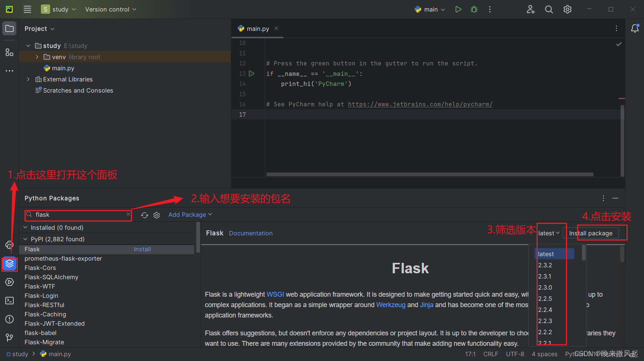
Task: Collapse the study root folder
Action: (28, 46)
